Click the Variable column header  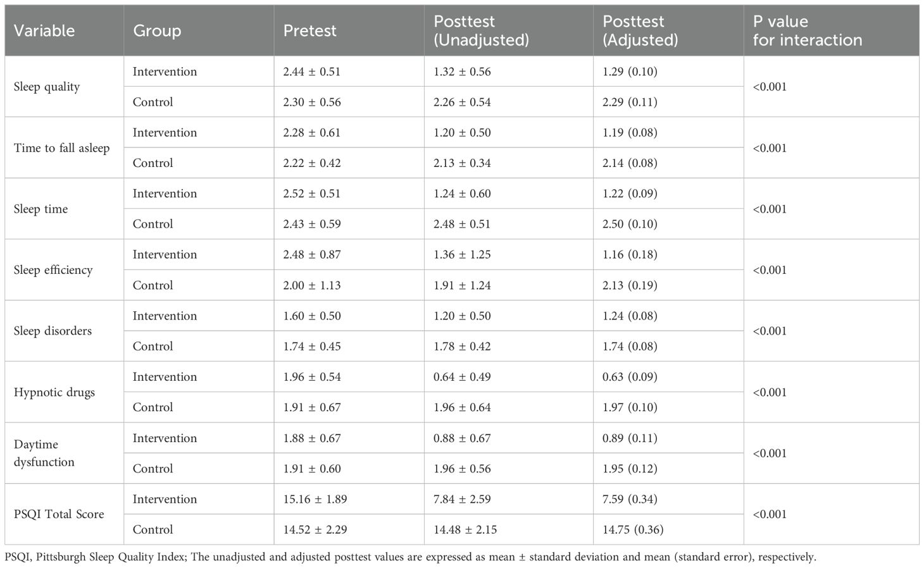(x=44, y=30)
